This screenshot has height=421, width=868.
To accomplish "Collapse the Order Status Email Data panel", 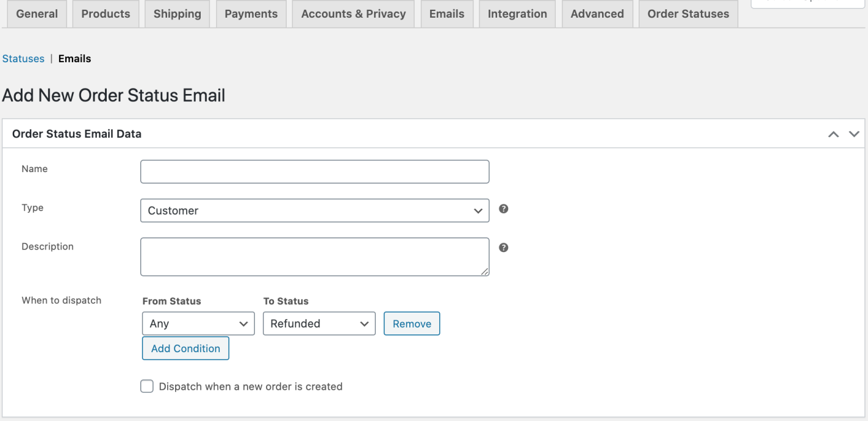I will click(833, 133).
